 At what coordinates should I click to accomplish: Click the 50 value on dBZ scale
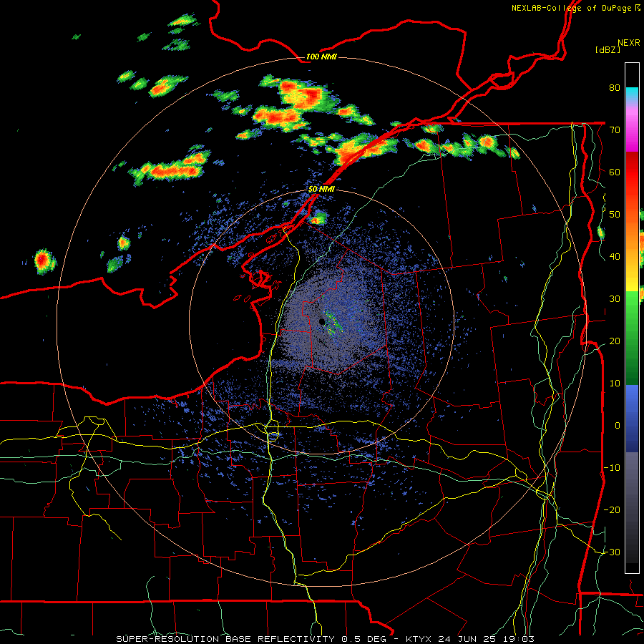tap(615, 215)
